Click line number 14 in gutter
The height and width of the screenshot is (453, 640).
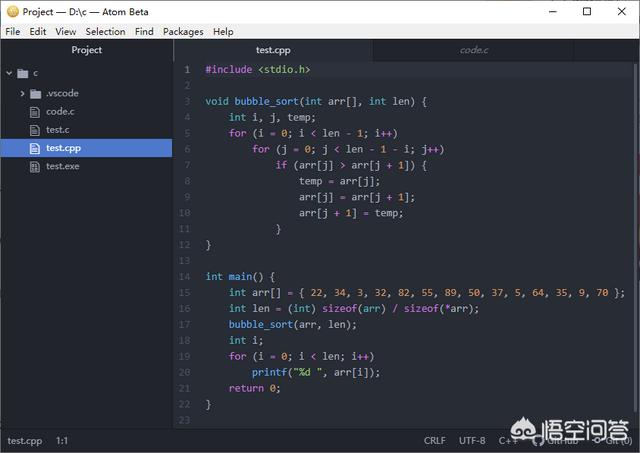(x=184, y=277)
